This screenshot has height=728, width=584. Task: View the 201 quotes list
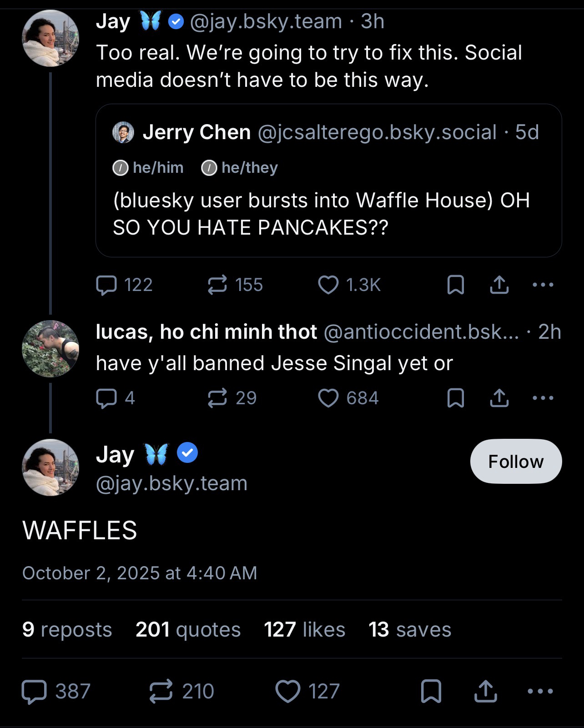(188, 630)
